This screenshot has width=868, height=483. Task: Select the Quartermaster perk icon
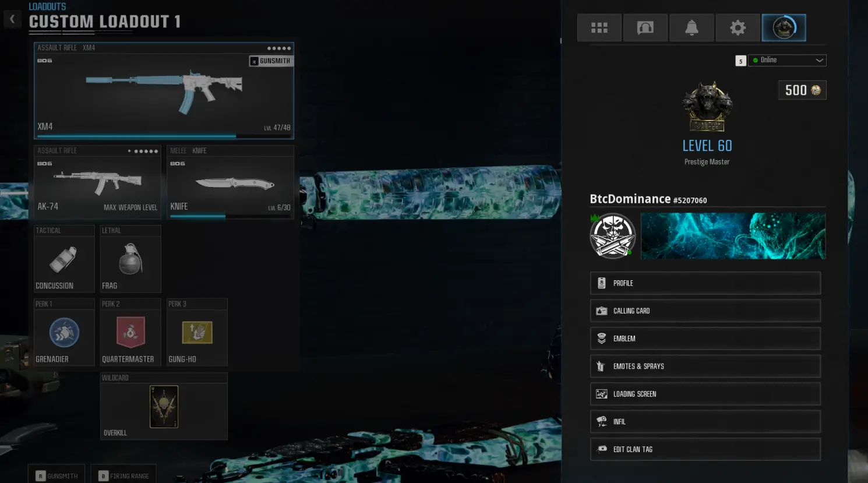[x=130, y=332]
